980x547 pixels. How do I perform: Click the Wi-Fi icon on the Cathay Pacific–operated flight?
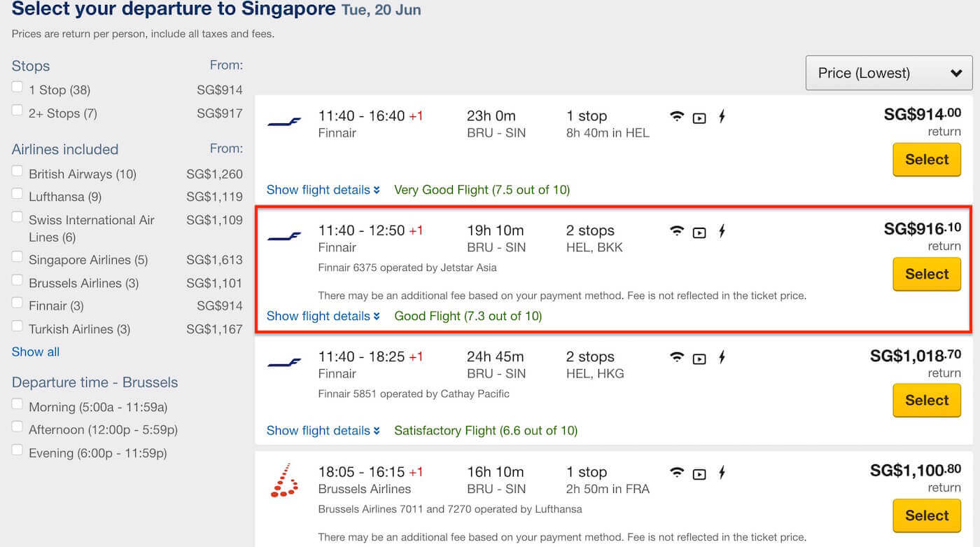pyautogui.click(x=676, y=357)
